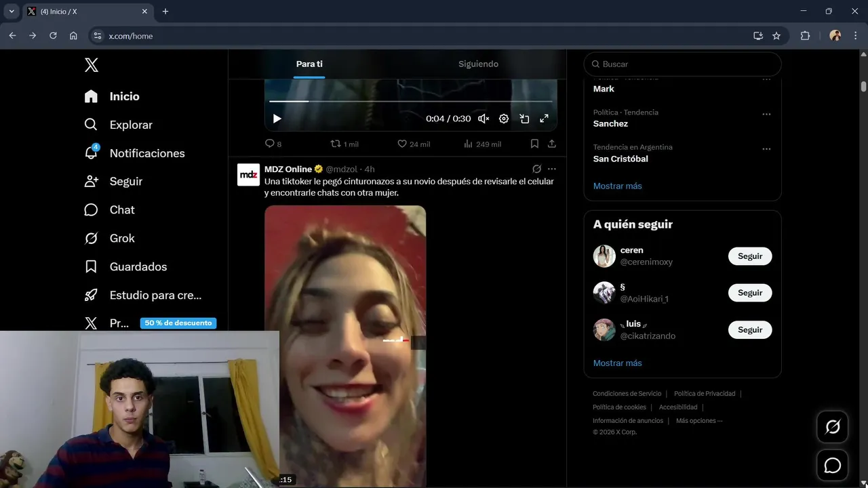868x488 pixels.
Task: Follow luis @cikatrizando account
Action: click(750, 330)
